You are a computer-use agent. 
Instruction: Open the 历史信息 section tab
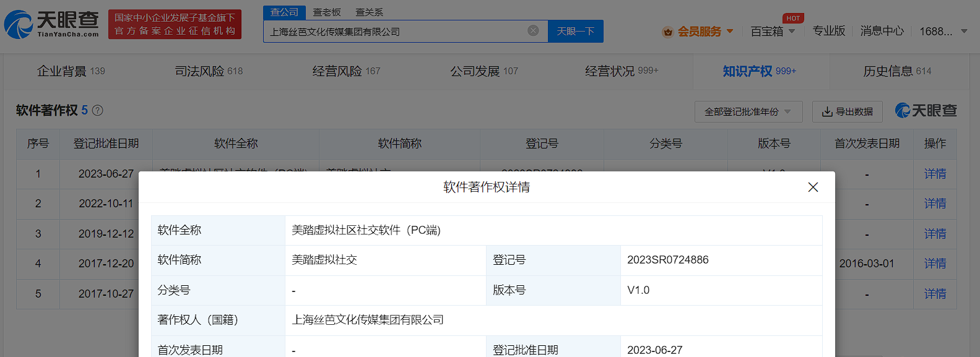[x=897, y=71]
